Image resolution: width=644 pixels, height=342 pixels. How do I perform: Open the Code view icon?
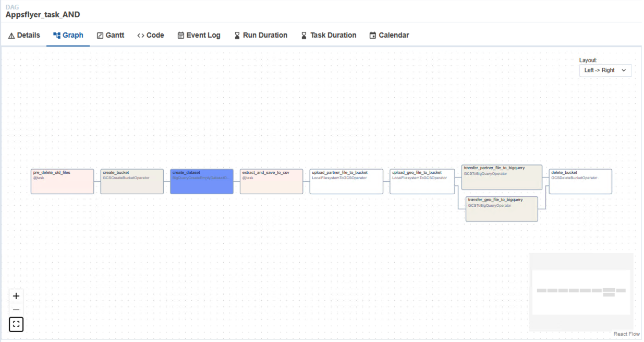[x=141, y=35]
